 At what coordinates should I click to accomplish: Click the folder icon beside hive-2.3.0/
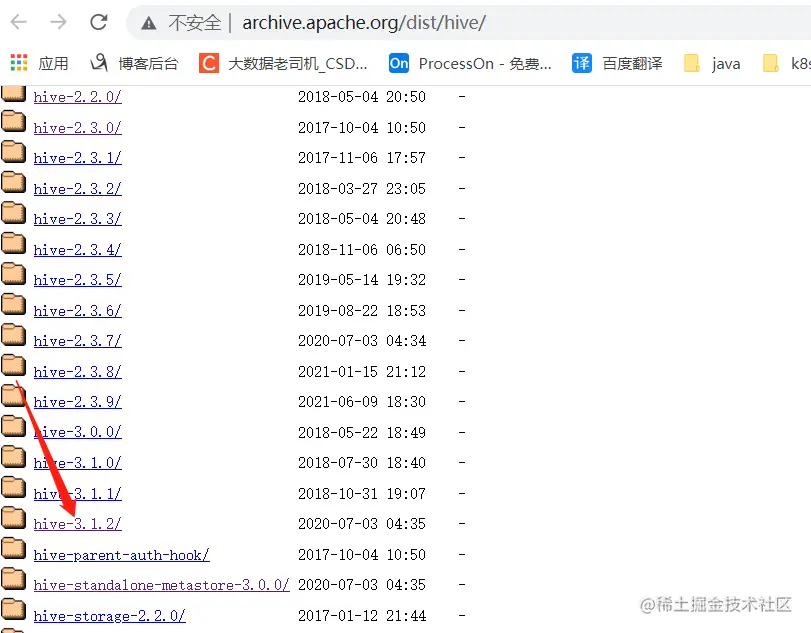point(13,122)
